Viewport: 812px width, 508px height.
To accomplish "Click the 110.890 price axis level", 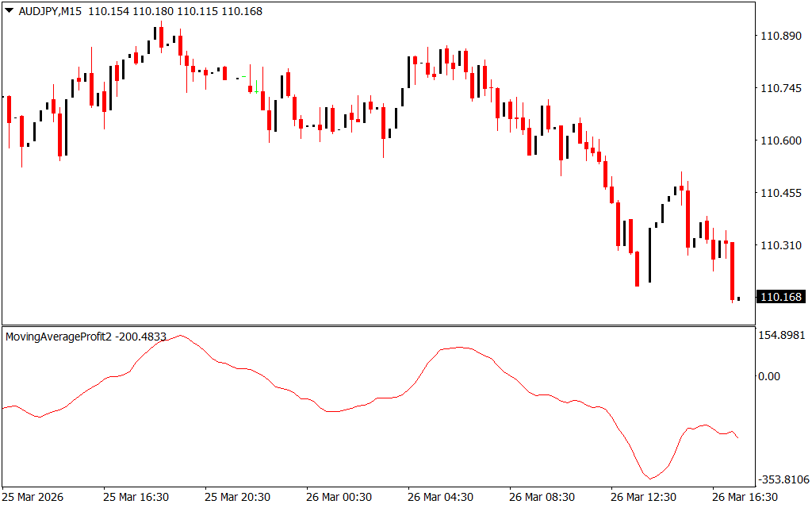I will [x=781, y=37].
